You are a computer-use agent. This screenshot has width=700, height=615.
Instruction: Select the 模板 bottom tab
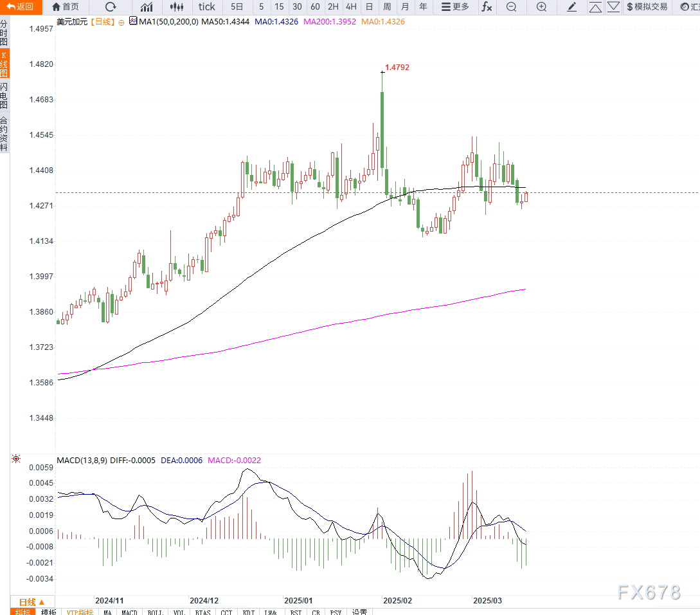[x=48, y=612]
